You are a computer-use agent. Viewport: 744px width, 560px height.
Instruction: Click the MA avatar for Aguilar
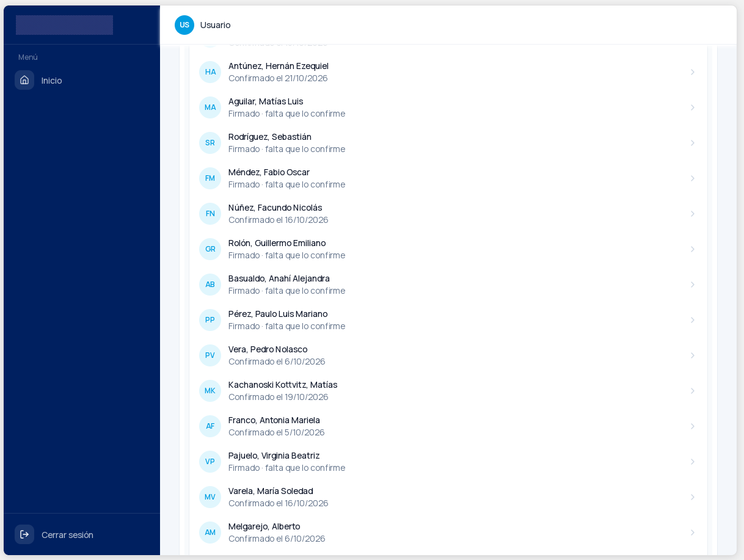pos(210,107)
